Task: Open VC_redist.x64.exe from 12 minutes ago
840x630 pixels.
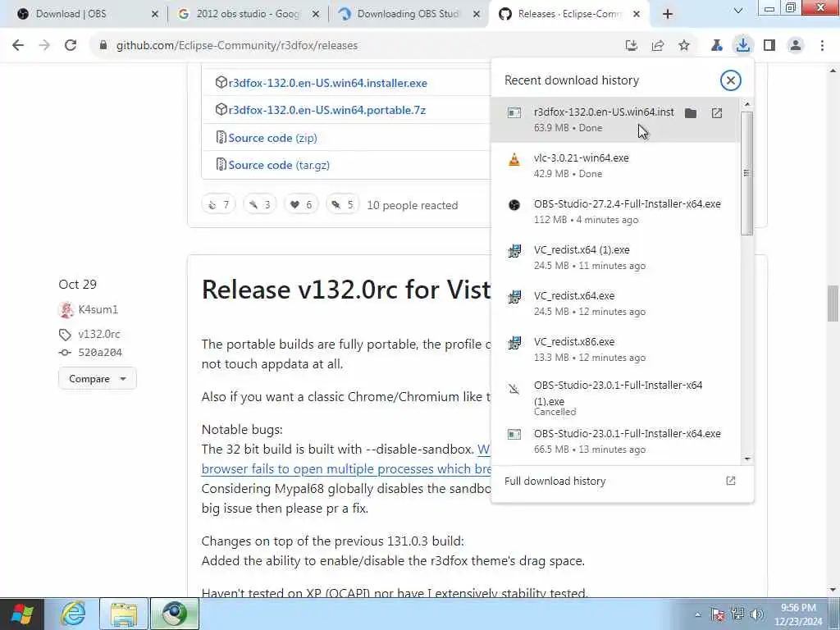Action: click(x=615, y=304)
